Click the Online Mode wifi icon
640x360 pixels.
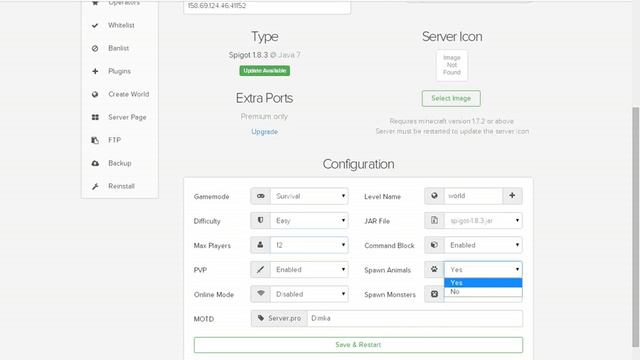(x=260, y=294)
